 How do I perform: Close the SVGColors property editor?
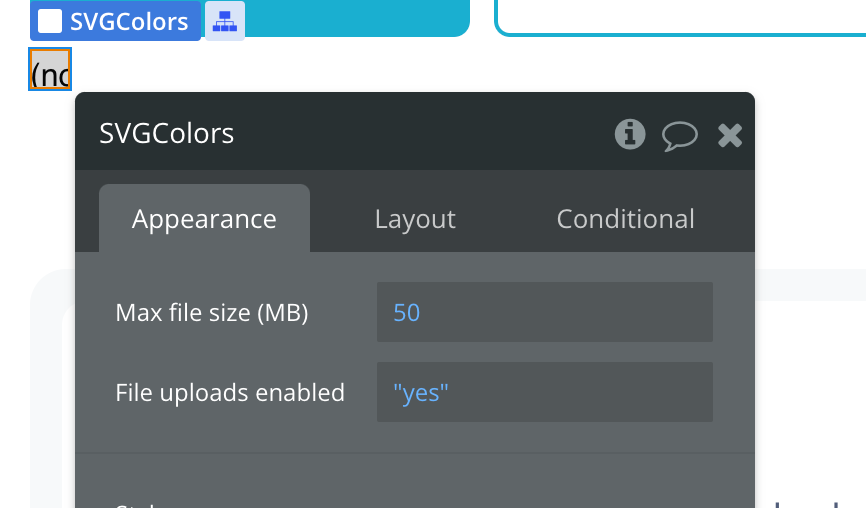point(730,135)
